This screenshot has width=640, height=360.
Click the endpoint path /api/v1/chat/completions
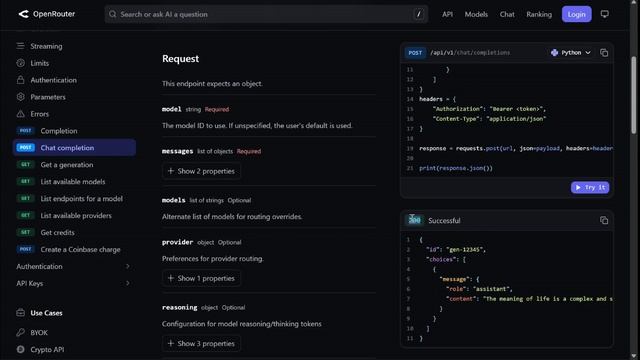click(470, 53)
